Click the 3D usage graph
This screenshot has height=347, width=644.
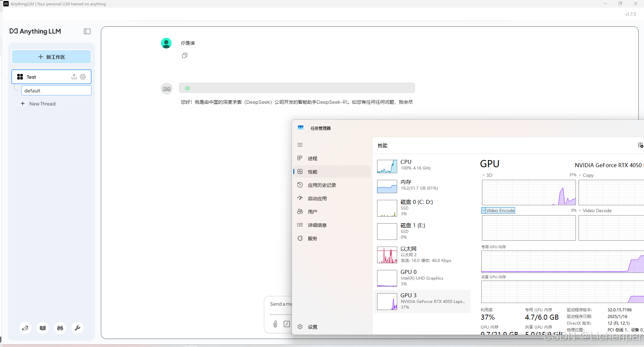pyautogui.click(x=529, y=193)
